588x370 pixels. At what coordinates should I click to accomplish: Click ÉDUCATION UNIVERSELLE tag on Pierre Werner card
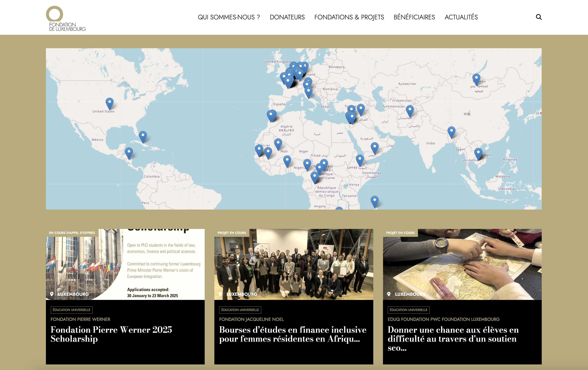pyautogui.click(x=72, y=310)
